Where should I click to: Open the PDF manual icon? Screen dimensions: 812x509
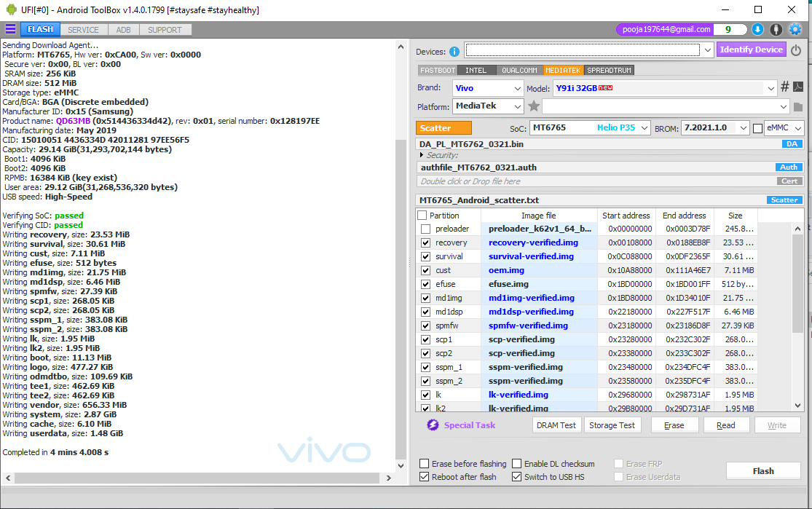[x=798, y=87]
